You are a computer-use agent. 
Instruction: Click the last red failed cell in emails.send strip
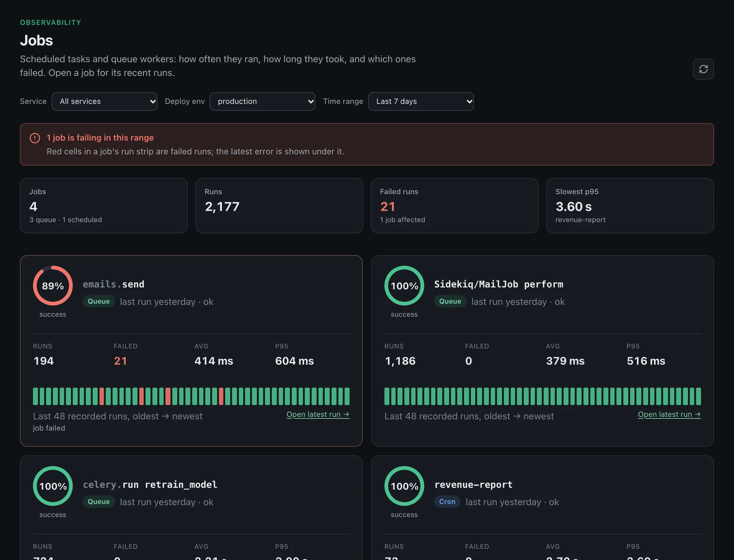pyautogui.click(x=221, y=396)
